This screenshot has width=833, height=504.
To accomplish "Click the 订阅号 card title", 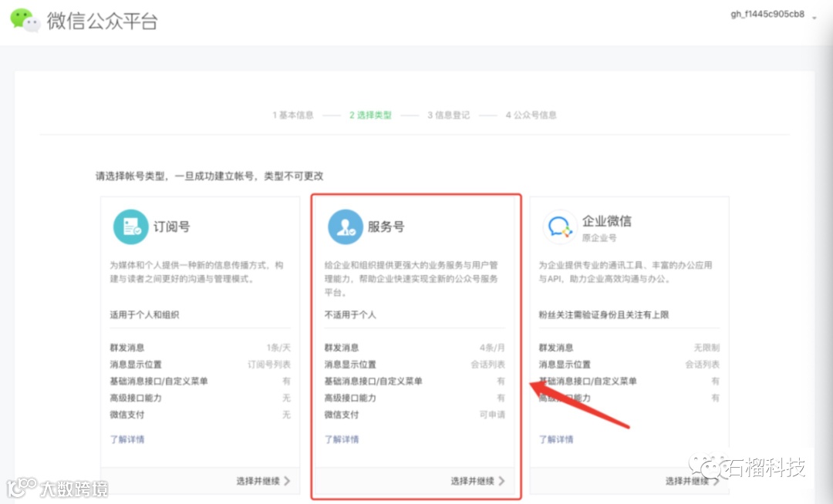I will point(171,227).
